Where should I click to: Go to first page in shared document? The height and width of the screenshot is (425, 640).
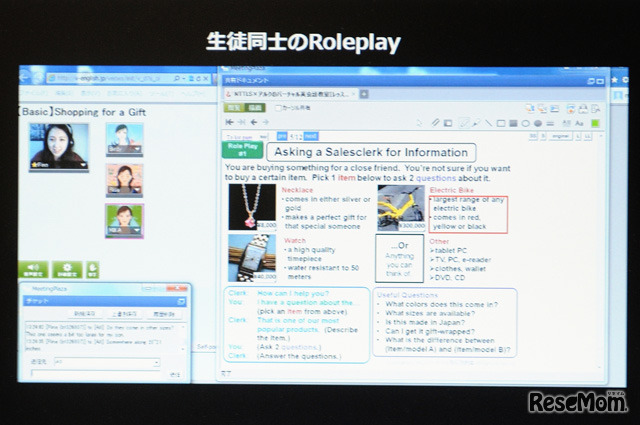[x=229, y=122]
